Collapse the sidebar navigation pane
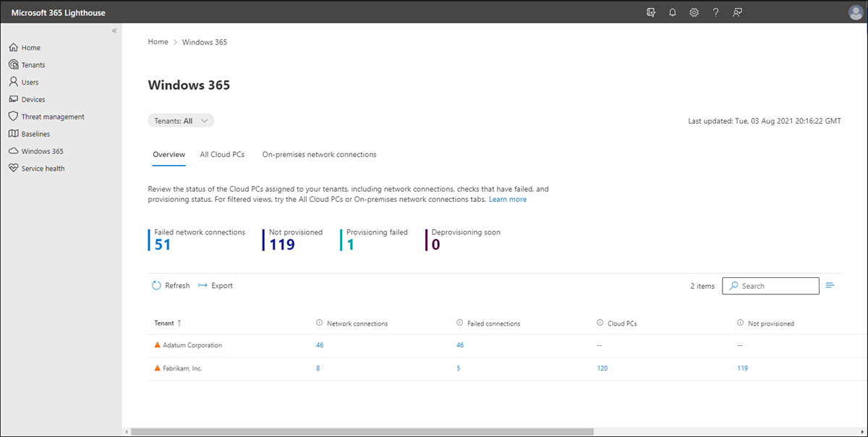Image resolution: width=868 pixels, height=437 pixels. pos(114,30)
